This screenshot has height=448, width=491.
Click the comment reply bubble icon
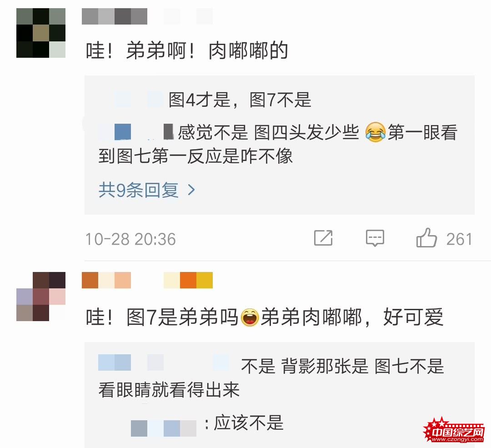(x=375, y=238)
